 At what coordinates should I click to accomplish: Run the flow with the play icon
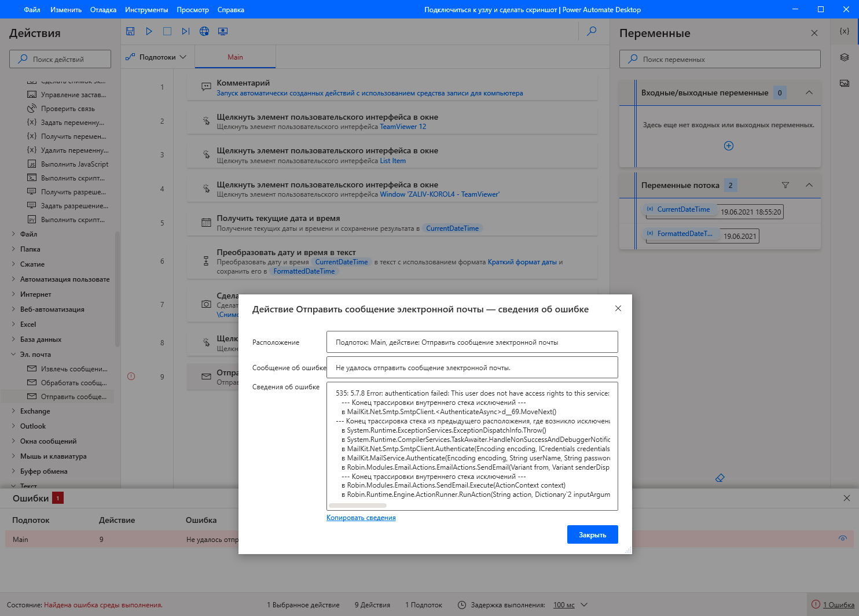click(x=149, y=31)
